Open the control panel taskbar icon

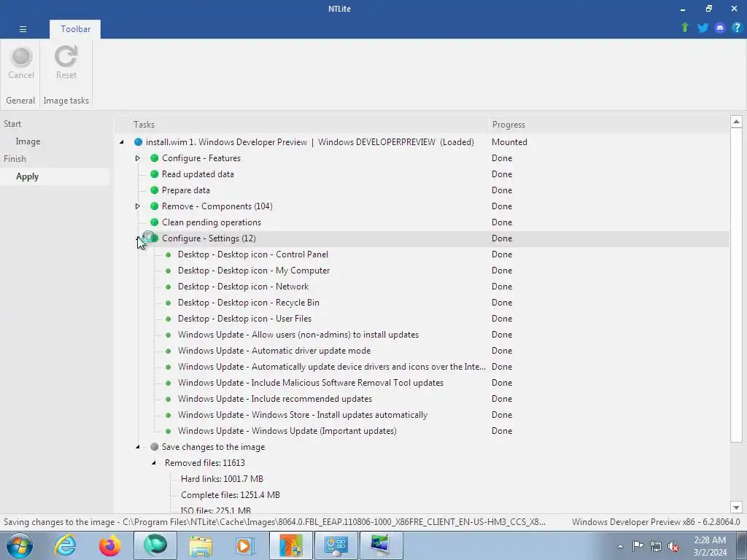(336, 545)
